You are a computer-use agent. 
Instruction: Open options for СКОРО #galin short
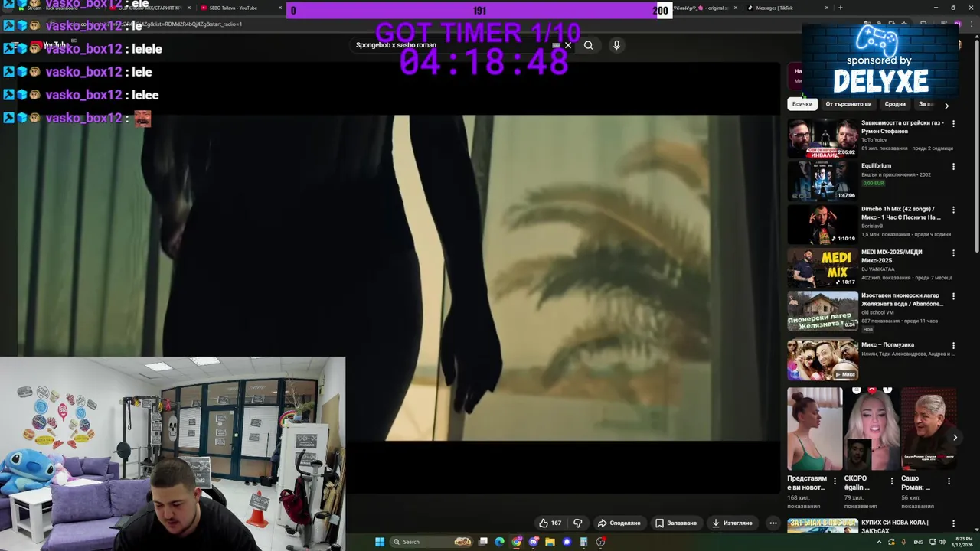tap(891, 481)
